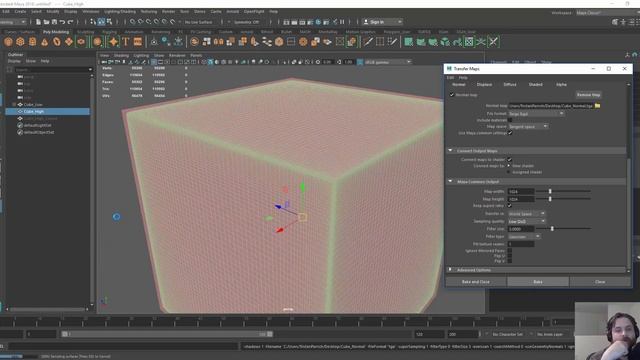The image size is (640, 360).
Task: Open the Sampling quality dropdown
Action: pyautogui.click(x=527, y=221)
